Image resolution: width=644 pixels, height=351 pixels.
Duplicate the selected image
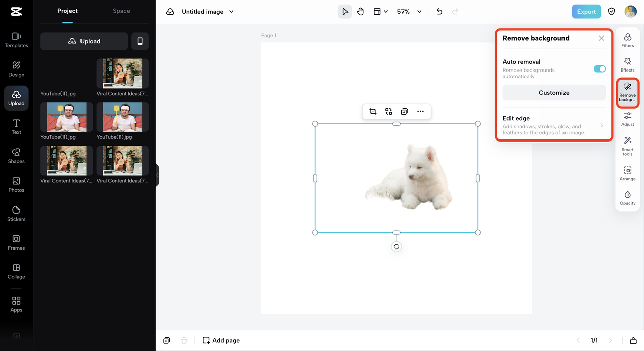pyautogui.click(x=405, y=112)
